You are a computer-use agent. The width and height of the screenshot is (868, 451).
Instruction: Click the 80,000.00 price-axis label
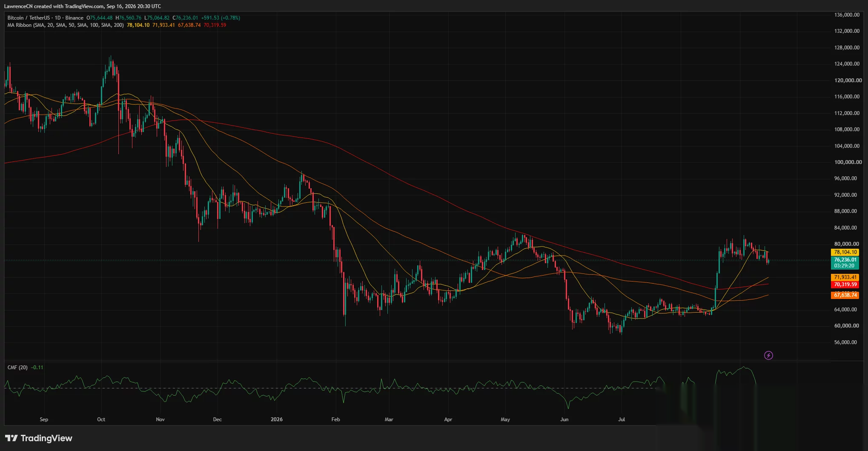pos(847,244)
